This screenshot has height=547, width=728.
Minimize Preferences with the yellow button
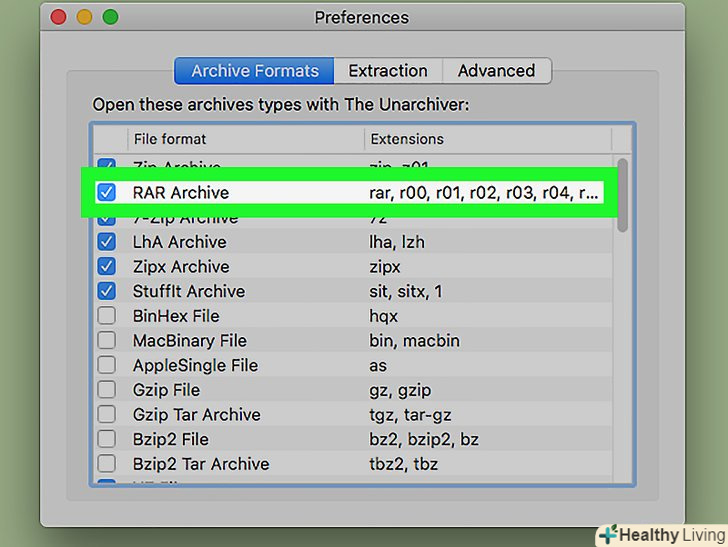(x=84, y=17)
